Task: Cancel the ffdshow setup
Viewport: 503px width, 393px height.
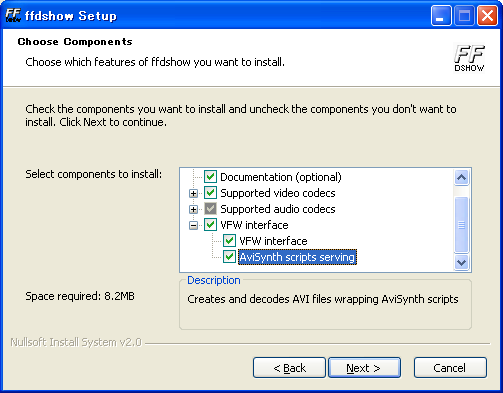Action: [x=450, y=368]
